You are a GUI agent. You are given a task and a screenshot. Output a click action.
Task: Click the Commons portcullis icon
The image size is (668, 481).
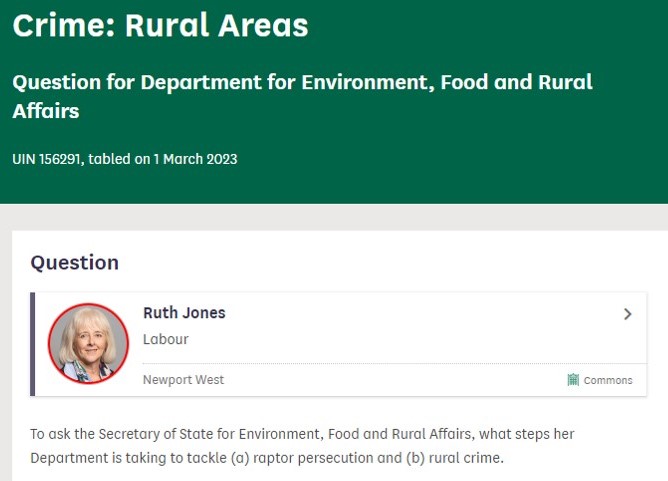(x=573, y=380)
